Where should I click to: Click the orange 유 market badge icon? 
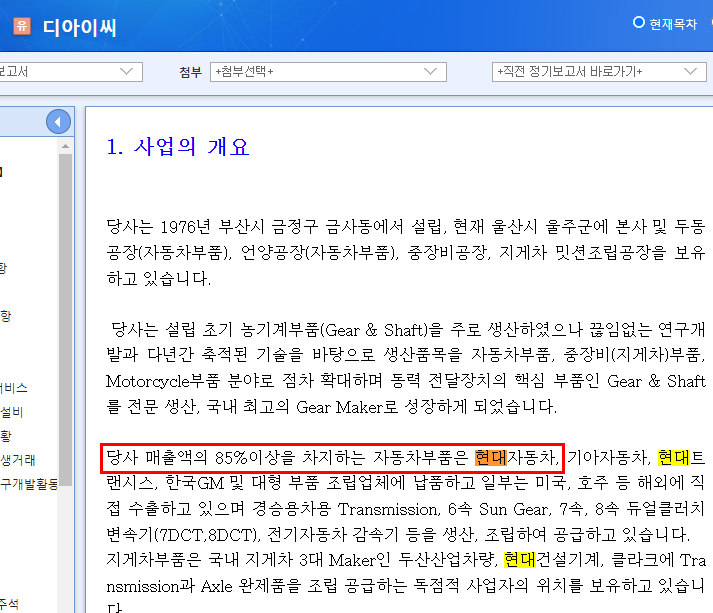click(x=21, y=26)
